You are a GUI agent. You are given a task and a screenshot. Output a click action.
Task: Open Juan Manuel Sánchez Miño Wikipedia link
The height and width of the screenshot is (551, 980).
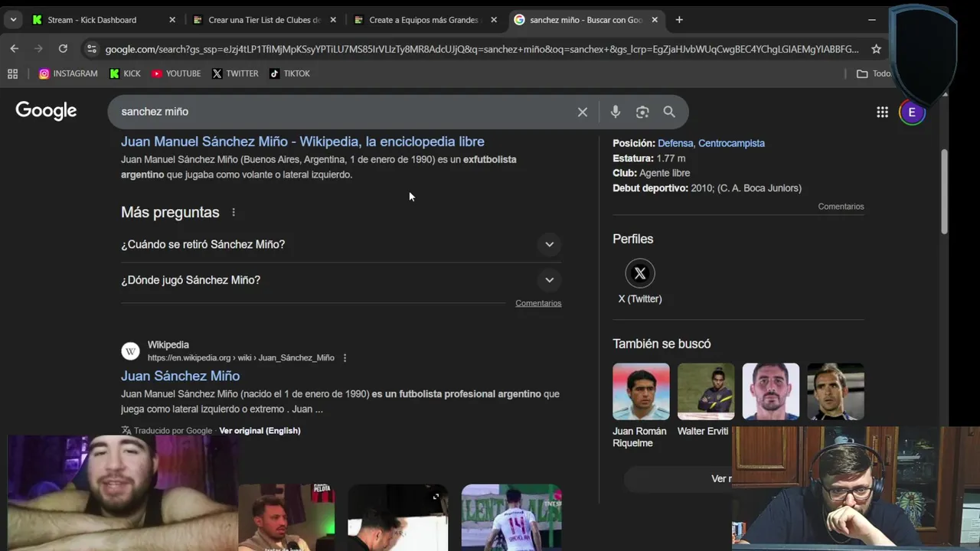click(302, 142)
